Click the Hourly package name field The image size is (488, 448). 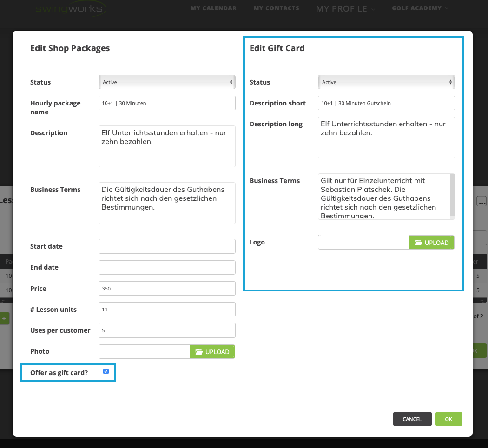click(167, 103)
